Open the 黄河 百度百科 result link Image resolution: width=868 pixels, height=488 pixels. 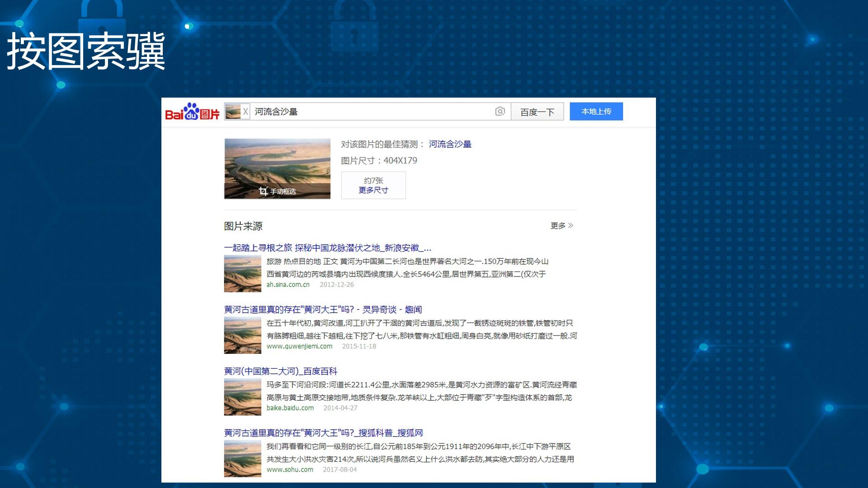pos(281,371)
